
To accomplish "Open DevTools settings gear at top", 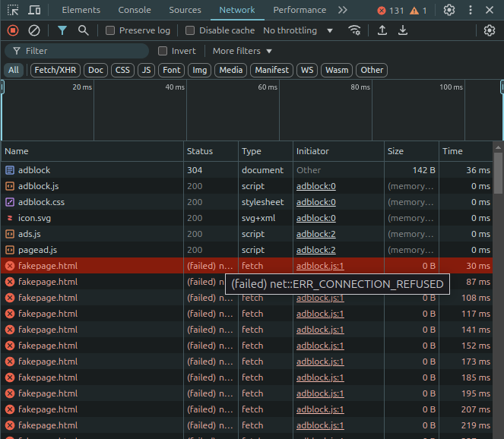I will (449, 11).
